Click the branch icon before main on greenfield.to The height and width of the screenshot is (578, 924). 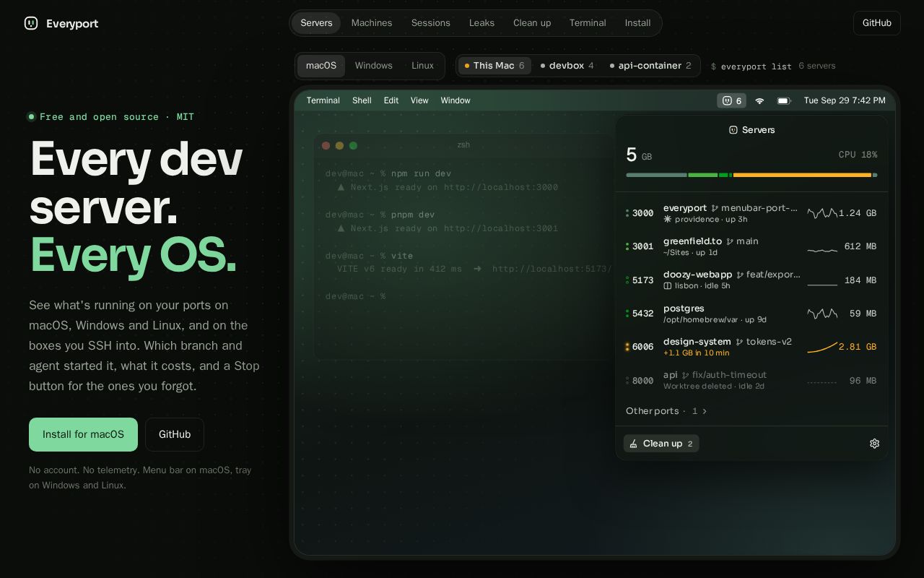coord(730,241)
